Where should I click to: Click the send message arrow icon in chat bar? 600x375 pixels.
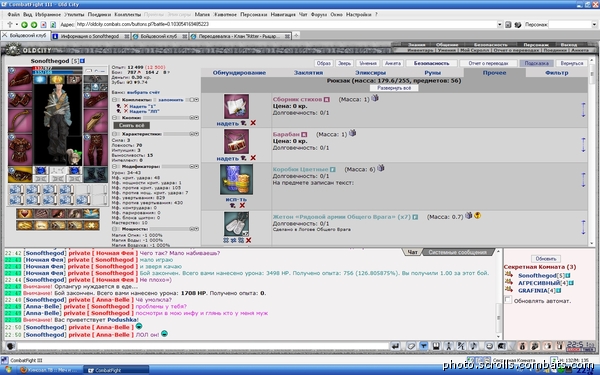click(395, 346)
